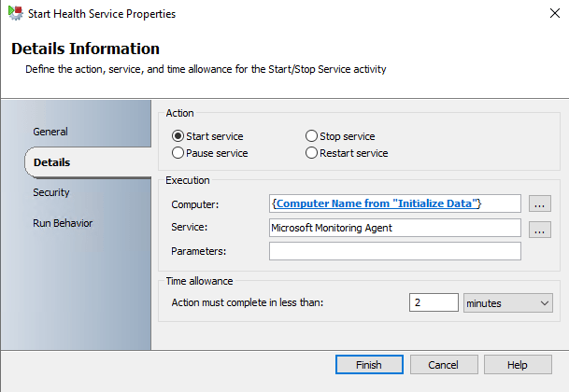
Task: Click the Cancel button
Action: tap(443, 365)
